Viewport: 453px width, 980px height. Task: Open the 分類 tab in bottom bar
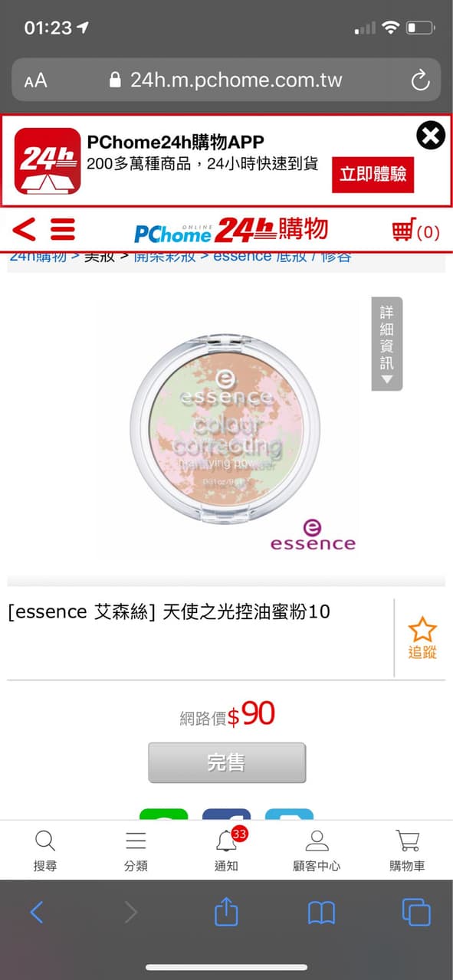(x=136, y=851)
